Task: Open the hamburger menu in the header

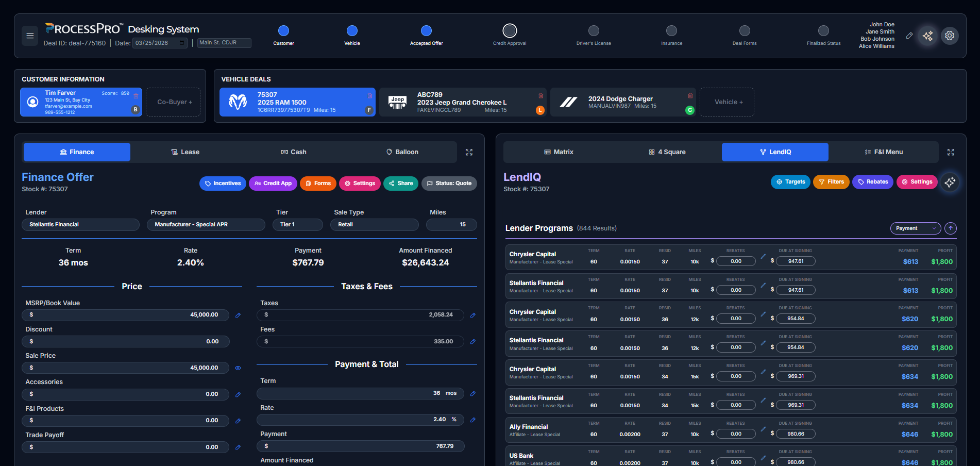Action: coord(30,36)
